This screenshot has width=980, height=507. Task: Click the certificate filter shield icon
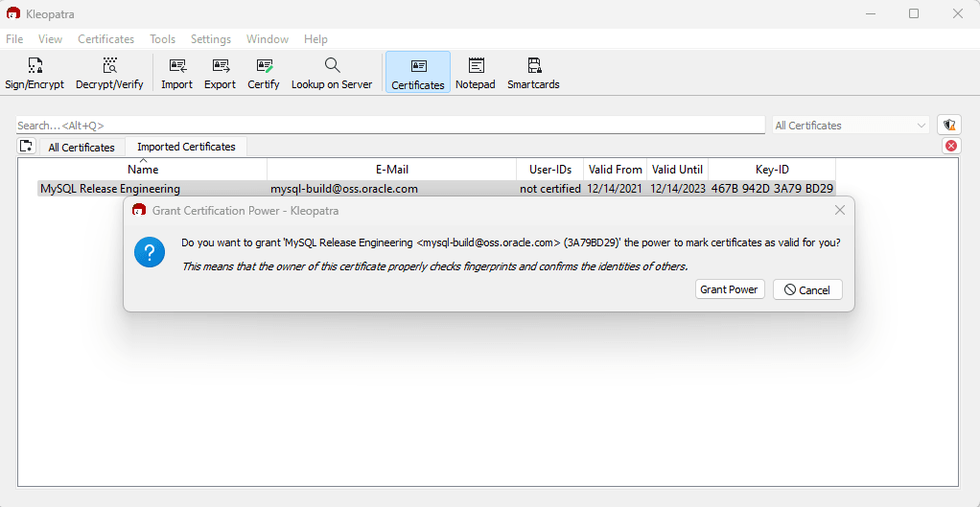coord(949,125)
